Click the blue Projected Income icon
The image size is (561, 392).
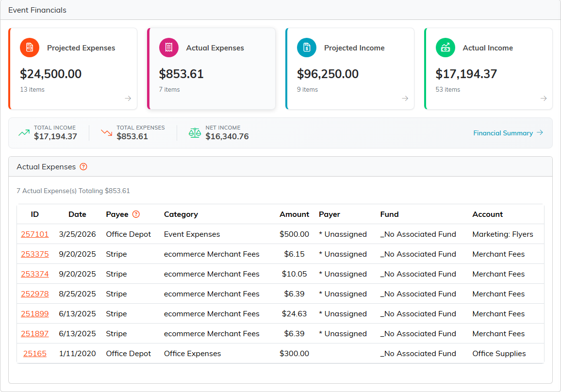click(x=307, y=48)
